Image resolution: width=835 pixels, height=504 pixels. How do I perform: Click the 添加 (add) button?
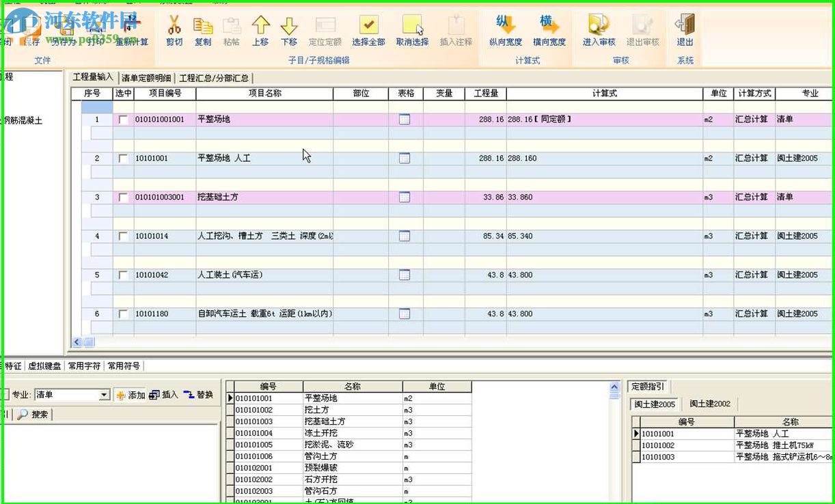131,395
